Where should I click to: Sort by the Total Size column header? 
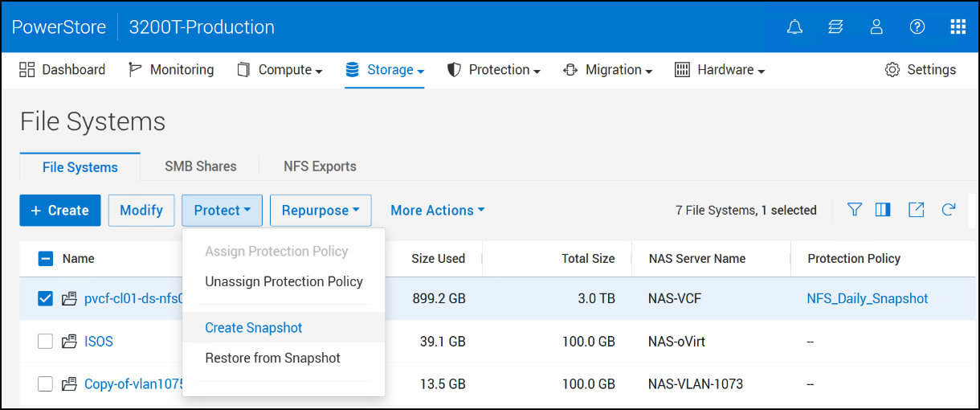click(588, 259)
